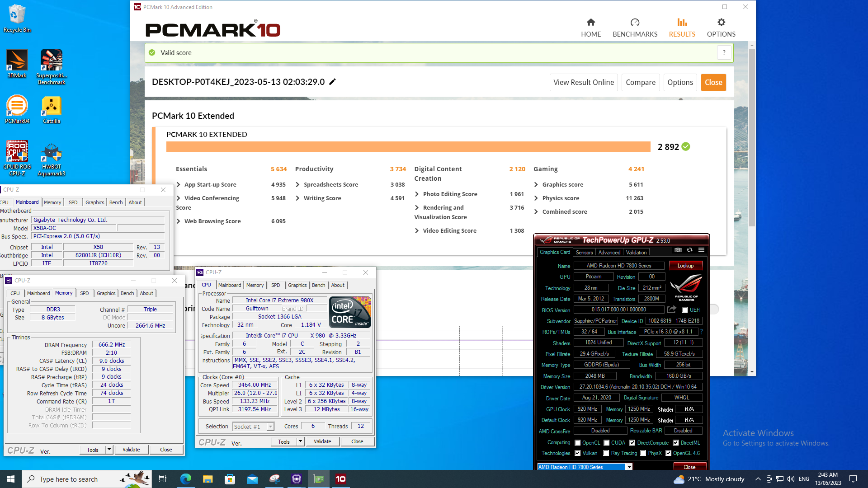Switch to Advanced tab in GPU-Z
Viewport: 868px width, 488px height.
(x=609, y=253)
